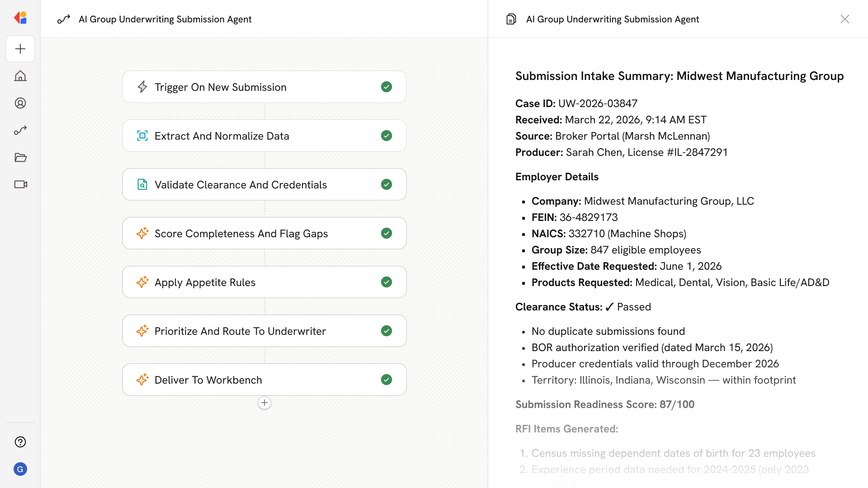Open the workflows path icon in sidebar
The image size is (868, 488).
pyautogui.click(x=20, y=130)
